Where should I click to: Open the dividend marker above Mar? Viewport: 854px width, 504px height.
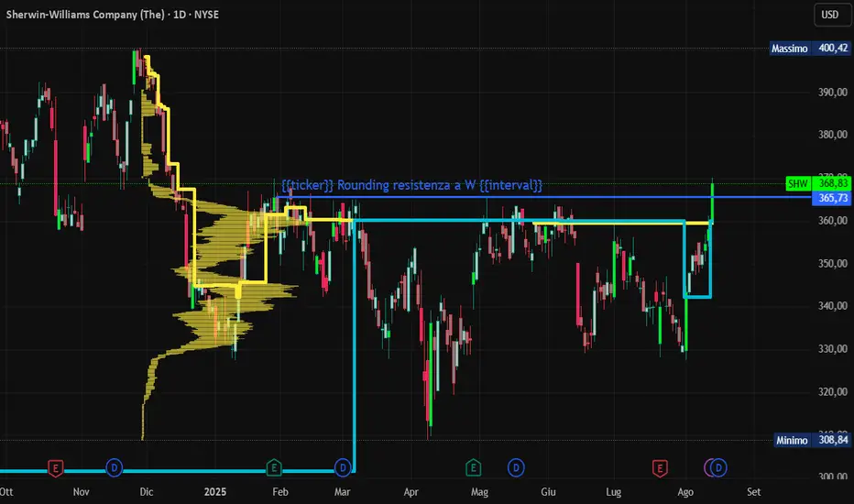(343, 467)
